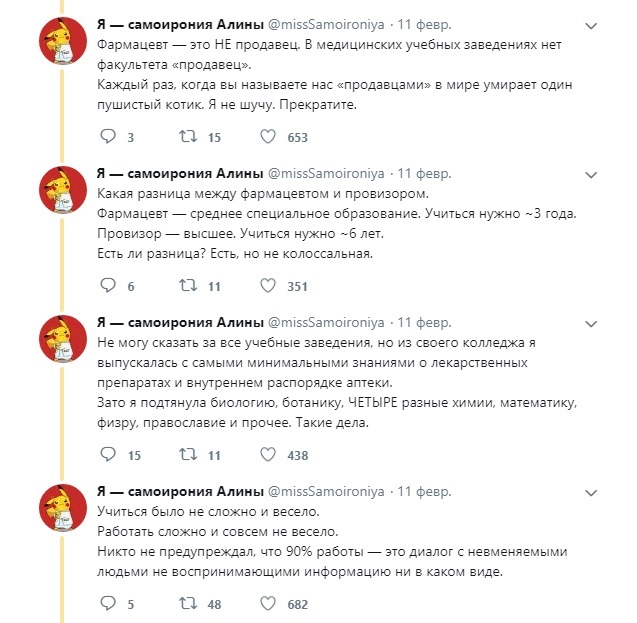Like the last tweet with 682 likes
637x623 pixels.
(268, 604)
